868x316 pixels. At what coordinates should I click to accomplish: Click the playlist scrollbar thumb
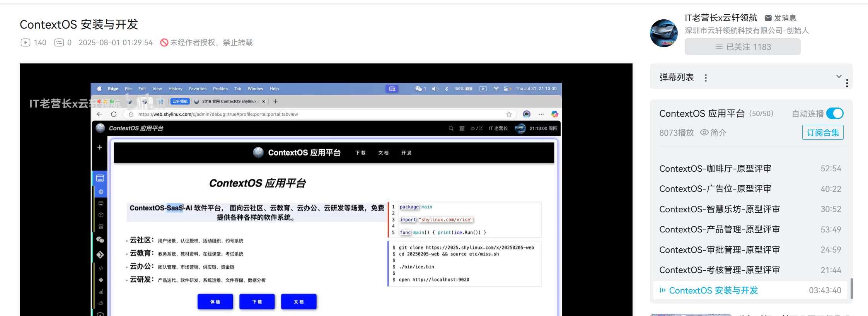click(x=851, y=288)
